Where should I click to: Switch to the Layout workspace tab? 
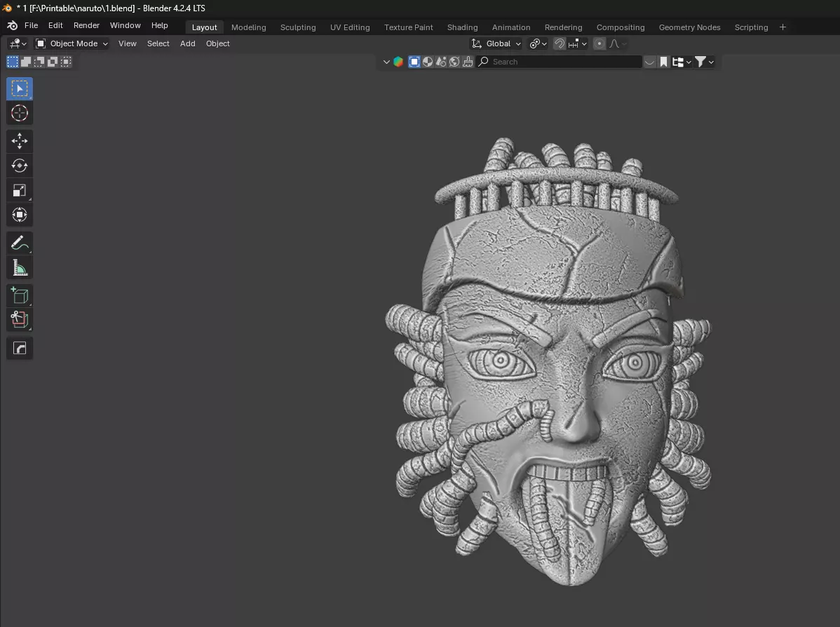204,27
